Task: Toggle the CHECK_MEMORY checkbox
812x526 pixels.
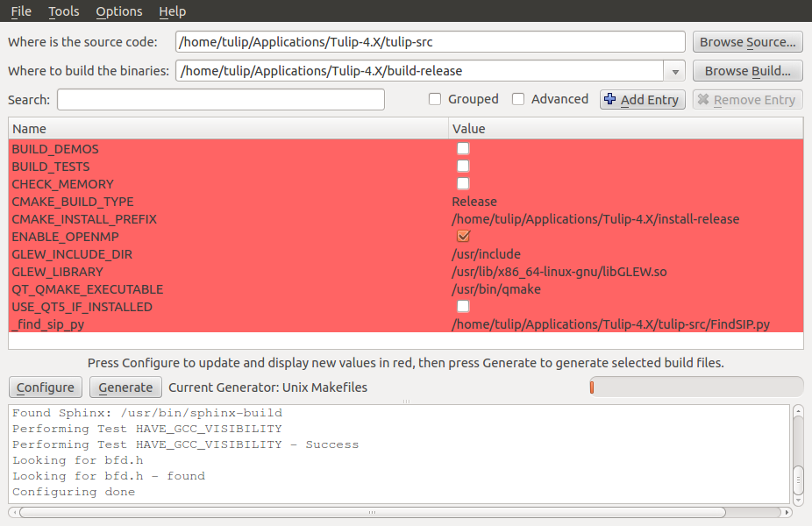Action: (463, 184)
